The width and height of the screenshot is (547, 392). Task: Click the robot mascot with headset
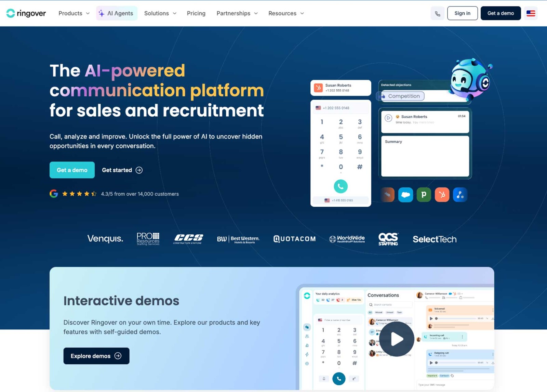(470, 79)
